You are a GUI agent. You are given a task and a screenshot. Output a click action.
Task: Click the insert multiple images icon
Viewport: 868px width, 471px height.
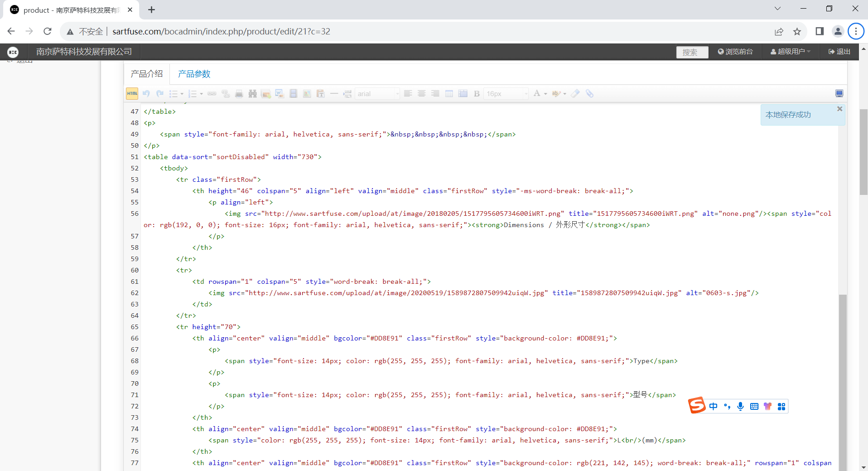point(266,93)
